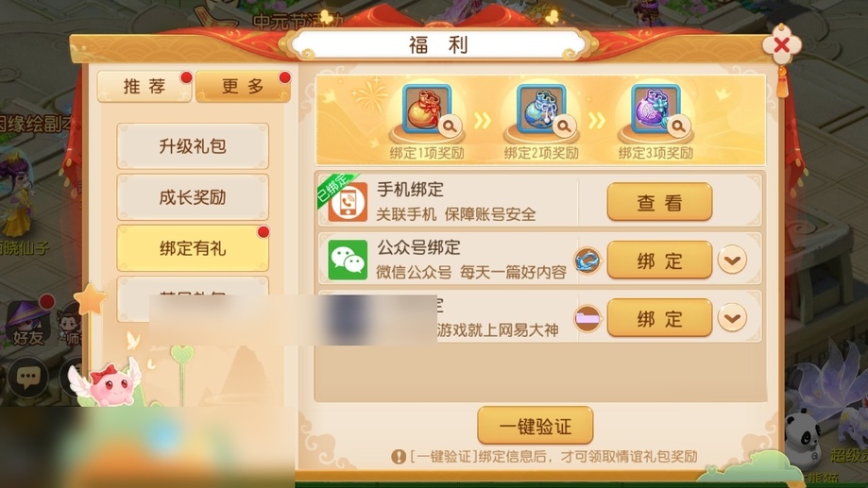Click the pink reward icon beside 网易大神
This screenshot has height=488, width=868.
point(587,319)
